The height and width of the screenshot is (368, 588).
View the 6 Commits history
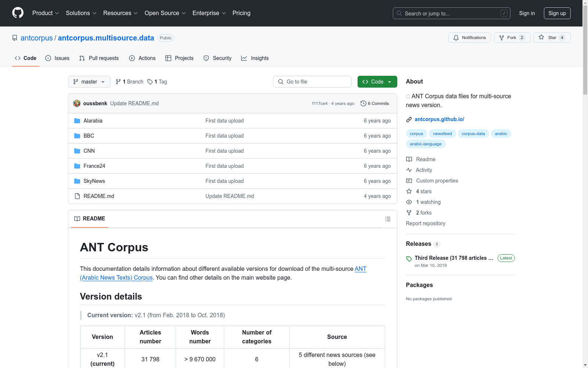tap(375, 103)
